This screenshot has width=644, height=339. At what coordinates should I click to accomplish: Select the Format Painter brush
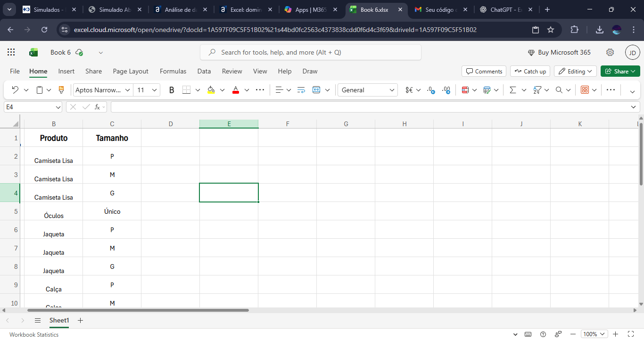[61, 90]
